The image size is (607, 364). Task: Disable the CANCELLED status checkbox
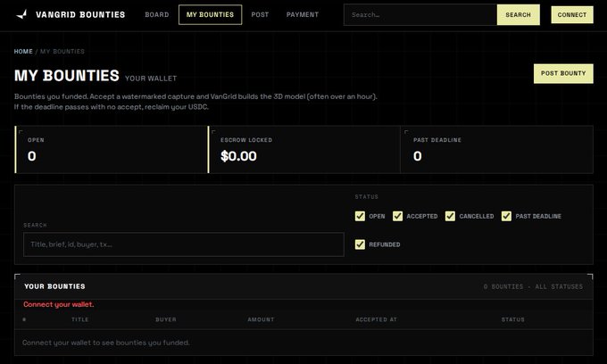click(x=450, y=216)
